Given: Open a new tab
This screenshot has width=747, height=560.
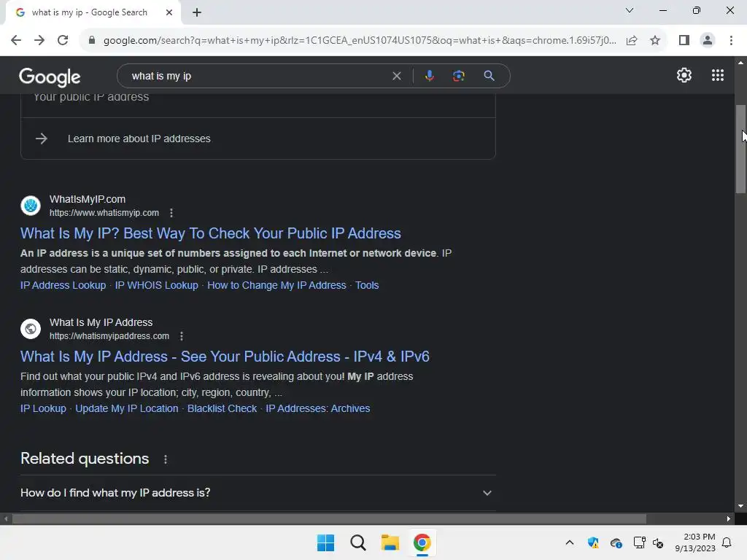Looking at the screenshot, I should click(197, 13).
